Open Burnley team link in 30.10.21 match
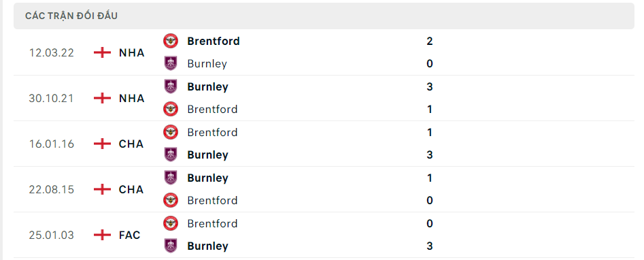The height and width of the screenshot is (260, 644). (208, 87)
